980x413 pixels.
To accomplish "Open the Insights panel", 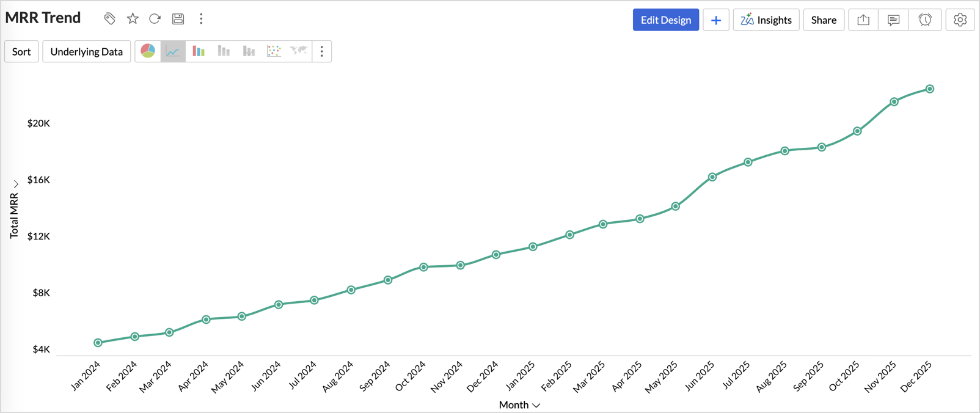I will click(766, 20).
